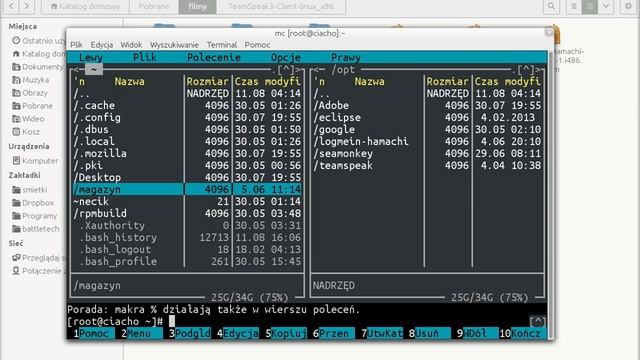The height and width of the screenshot is (360, 640).
Task: Select the /Desktop directory row
Action: 187,178
